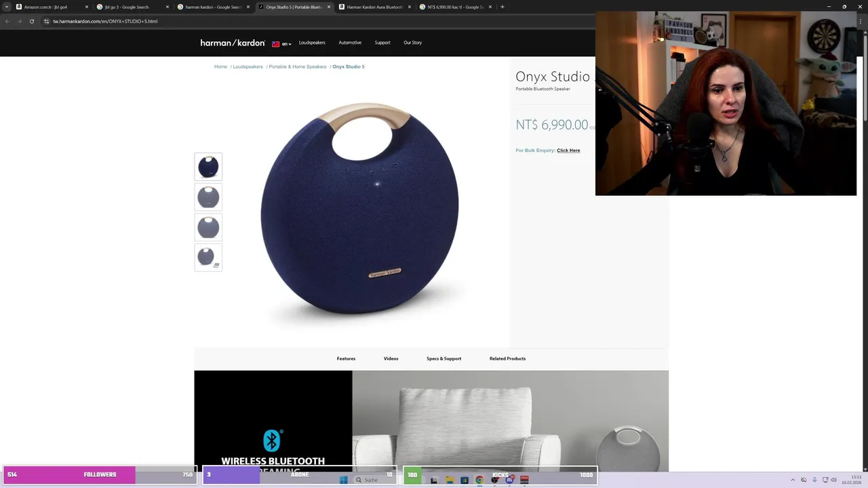This screenshot has width=868, height=488.
Task: Switch to the NT$ 6,990.00 kaç tl tab
Action: [455, 7]
